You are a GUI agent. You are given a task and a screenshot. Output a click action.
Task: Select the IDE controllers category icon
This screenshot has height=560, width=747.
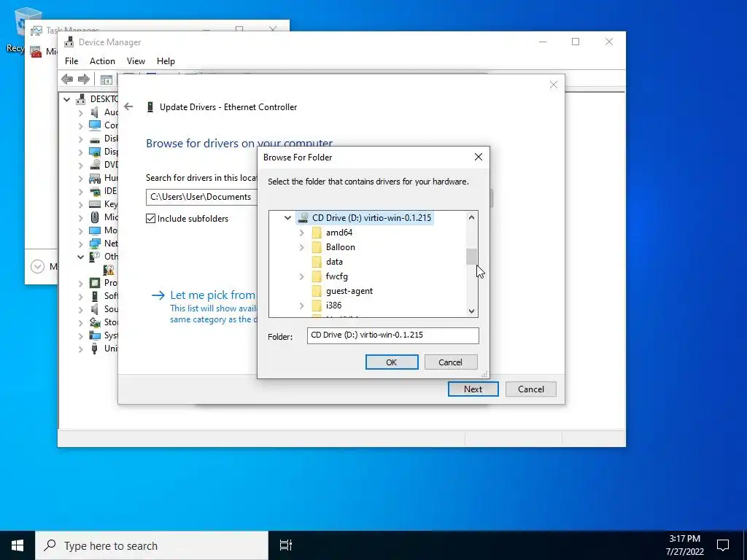[95, 191]
